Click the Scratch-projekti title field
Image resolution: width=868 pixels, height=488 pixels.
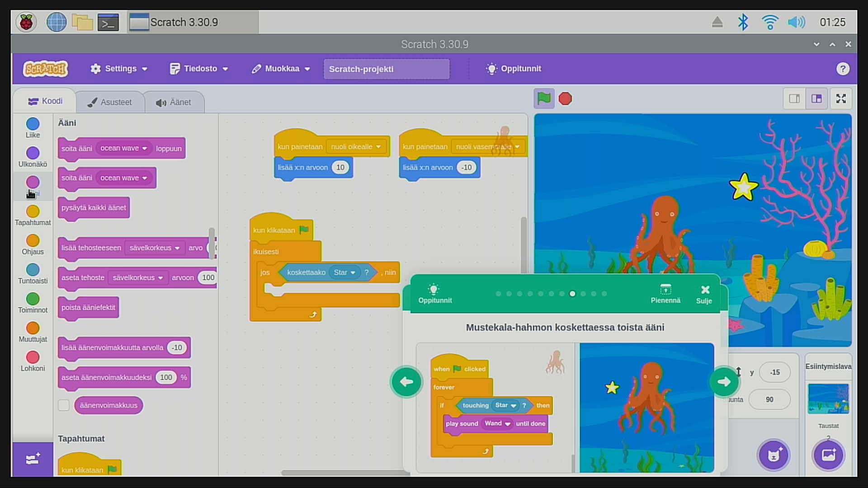point(387,69)
